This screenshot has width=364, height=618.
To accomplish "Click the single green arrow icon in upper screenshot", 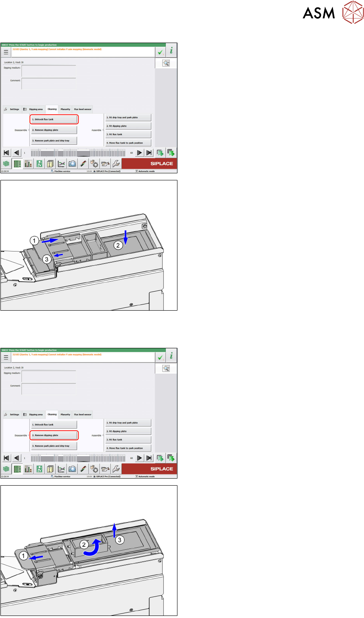I will 160,153.
